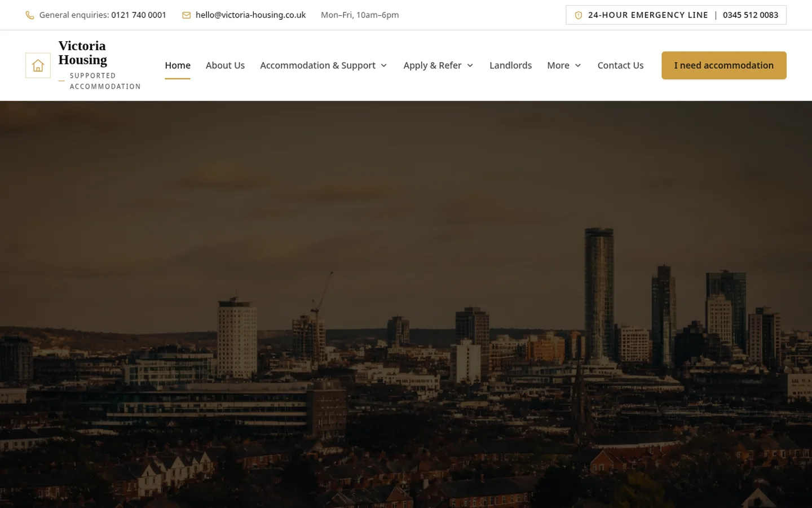Screen dimensions: 812x508
Task: Open the About Us page
Action: point(225,65)
